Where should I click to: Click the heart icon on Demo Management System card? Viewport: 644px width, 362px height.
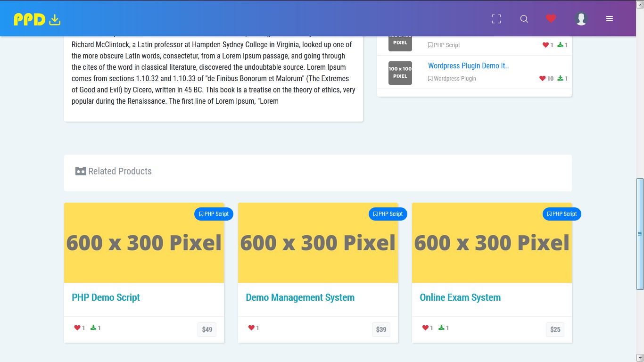[251, 327]
